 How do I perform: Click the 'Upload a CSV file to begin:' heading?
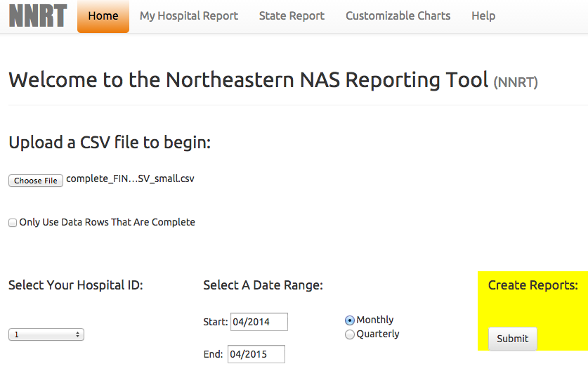[110, 143]
